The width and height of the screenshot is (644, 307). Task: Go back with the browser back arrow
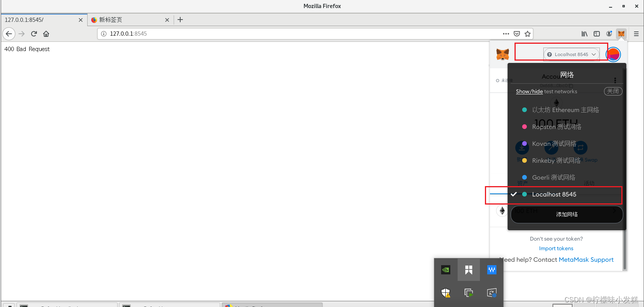9,34
